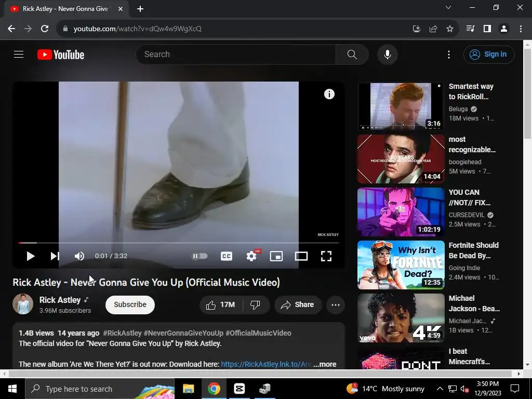This screenshot has height=399, width=532.
Task: Enter full screen mode
Action: click(x=326, y=256)
